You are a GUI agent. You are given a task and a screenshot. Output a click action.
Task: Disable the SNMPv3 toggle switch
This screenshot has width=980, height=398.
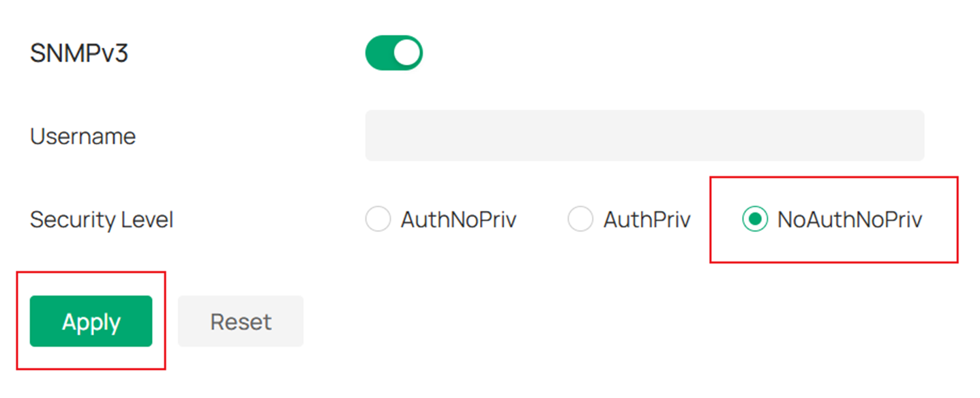coord(394,52)
